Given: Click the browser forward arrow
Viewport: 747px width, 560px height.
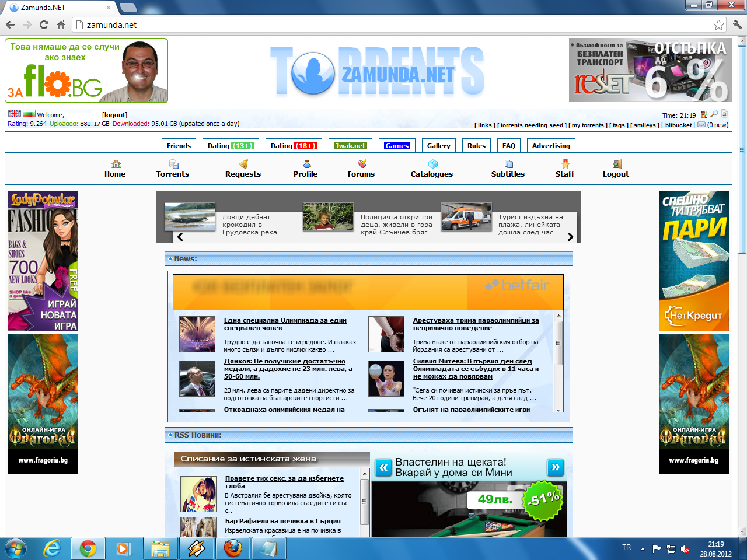Looking at the screenshot, I should coord(27,24).
